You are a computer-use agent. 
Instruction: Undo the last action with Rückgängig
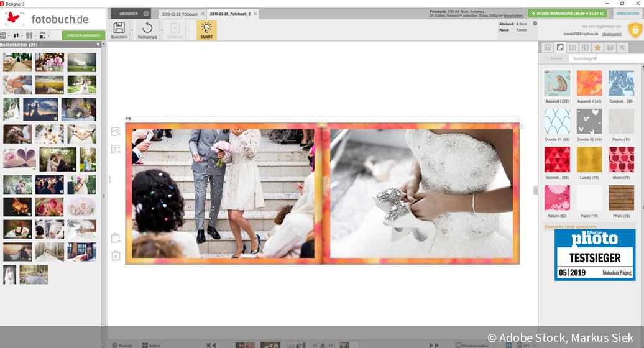(147, 30)
